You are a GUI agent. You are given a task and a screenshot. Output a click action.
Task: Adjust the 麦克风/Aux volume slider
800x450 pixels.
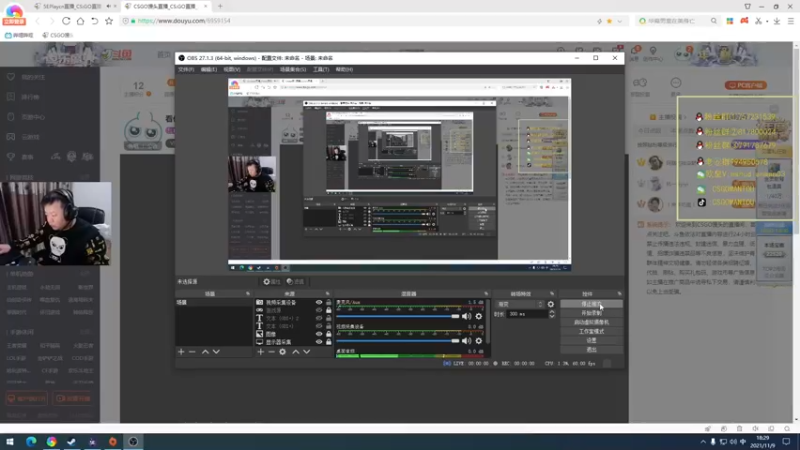coord(398,316)
